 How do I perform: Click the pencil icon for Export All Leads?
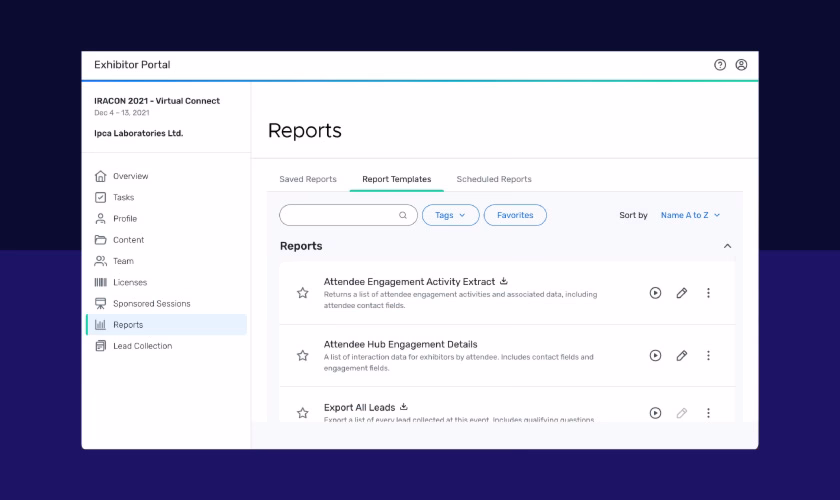coord(681,413)
